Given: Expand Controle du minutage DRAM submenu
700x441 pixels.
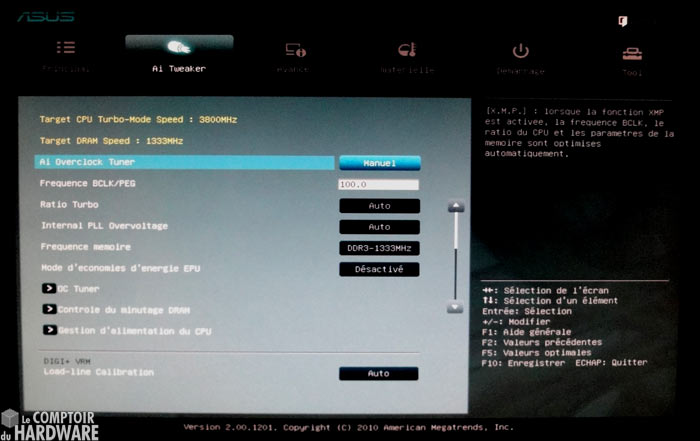Looking at the screenshot, I should [49, 310].
